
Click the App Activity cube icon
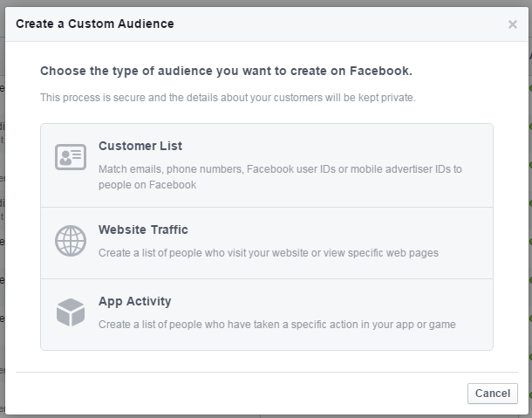[70, 312]
